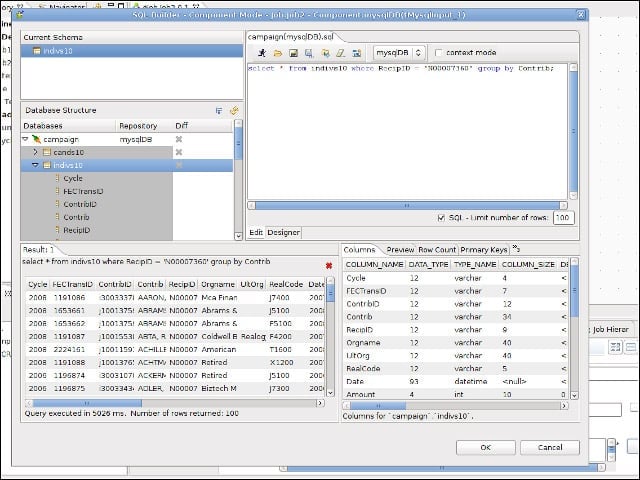The image size is (640, 480).
Task: Expand the cands10 table node
Action: 36,152
